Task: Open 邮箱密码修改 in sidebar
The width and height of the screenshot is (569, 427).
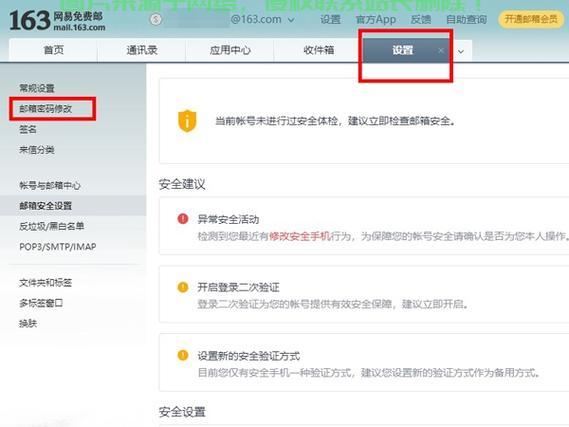Action: point(46,108)
